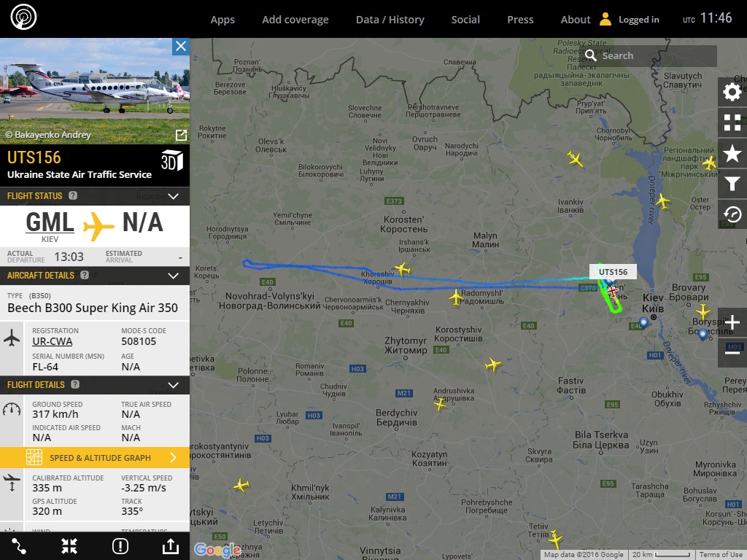The height and width of the screenshot is (560, 747).
Task: Click the share upload icon in bottom bar
Action: 171,545
